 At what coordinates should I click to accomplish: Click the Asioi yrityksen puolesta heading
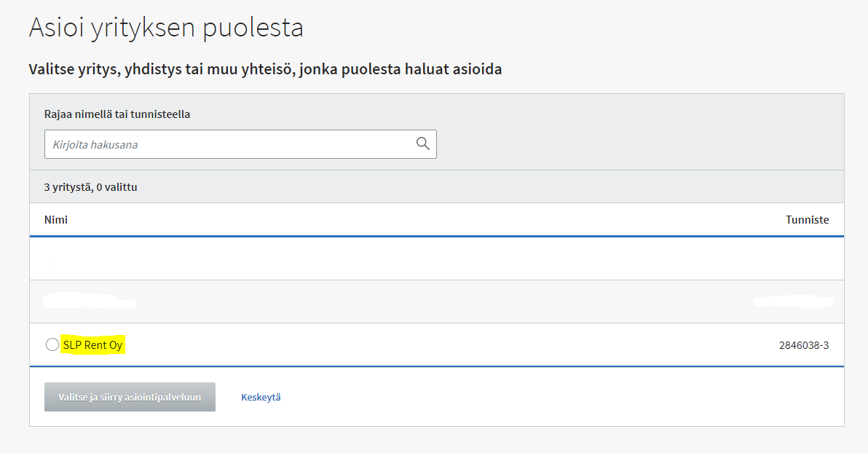pos(166,28)
